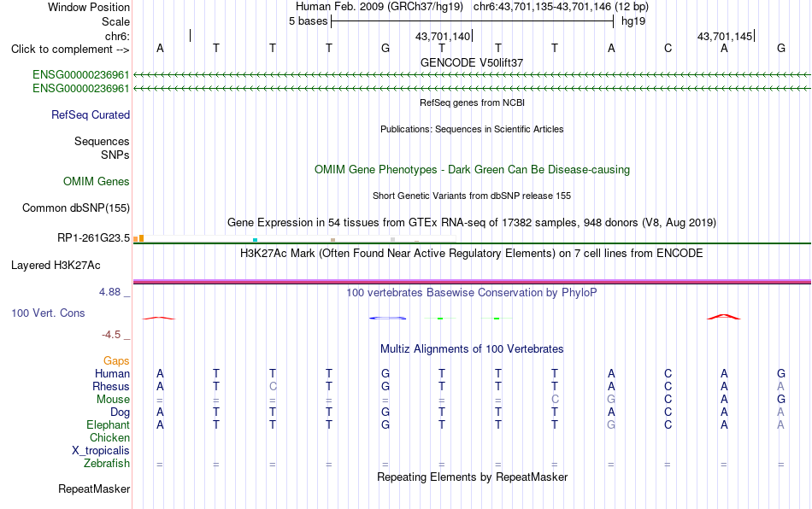Click the second ENSG00000236961 transcript label
This screenshot has width=812, height=509.
click(81, 89)
